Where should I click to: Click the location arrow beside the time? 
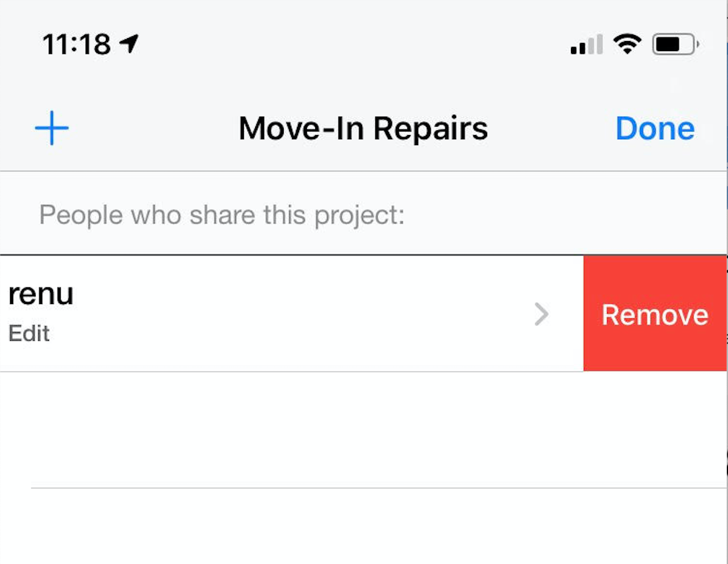129,43
